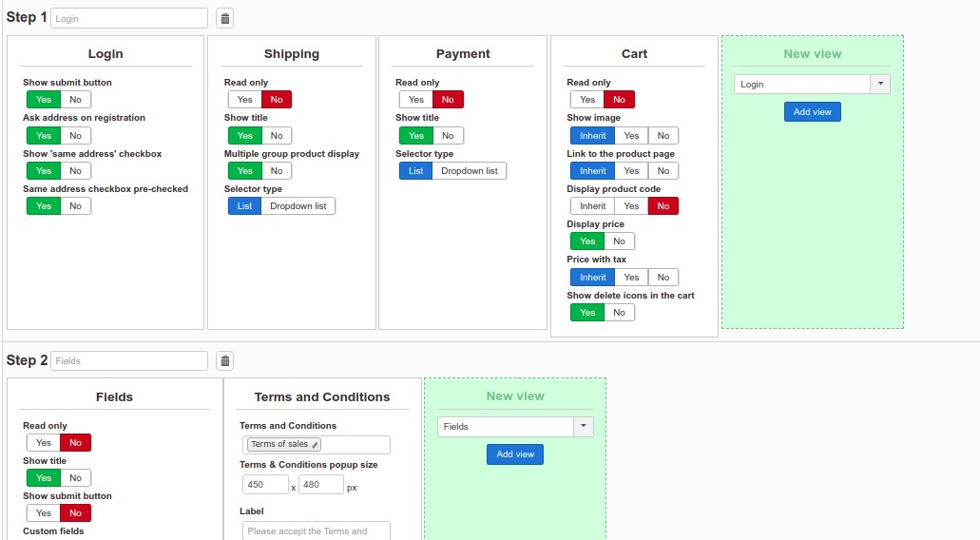Click the Step 2 name text field
Image resolution: width=980 pixels, height=540 pixels.
(x=128, y=361)
